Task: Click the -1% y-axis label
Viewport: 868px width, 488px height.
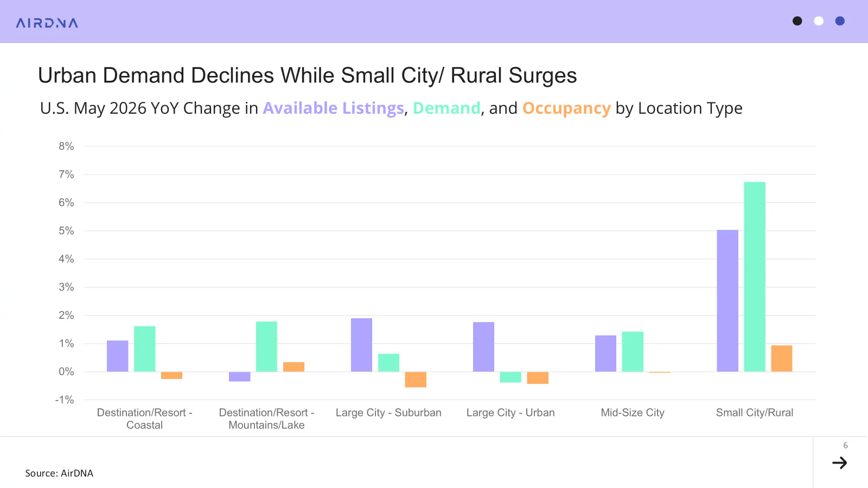Action: 65,400
